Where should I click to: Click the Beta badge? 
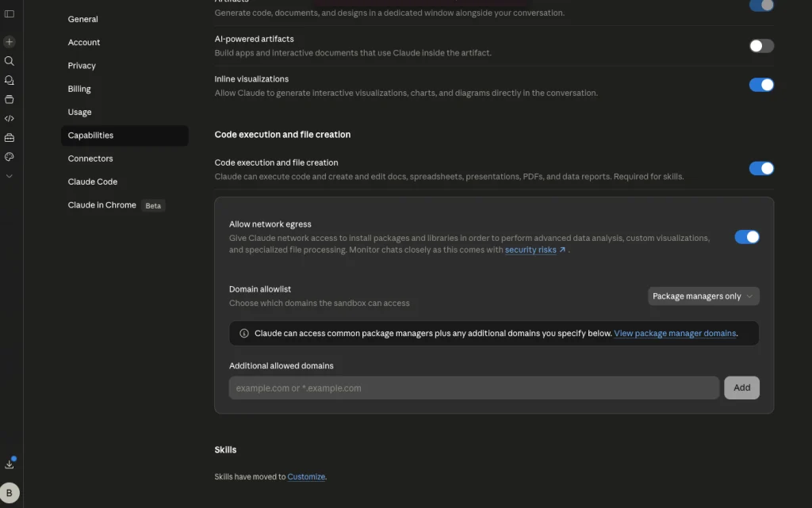tap(153, 206)
